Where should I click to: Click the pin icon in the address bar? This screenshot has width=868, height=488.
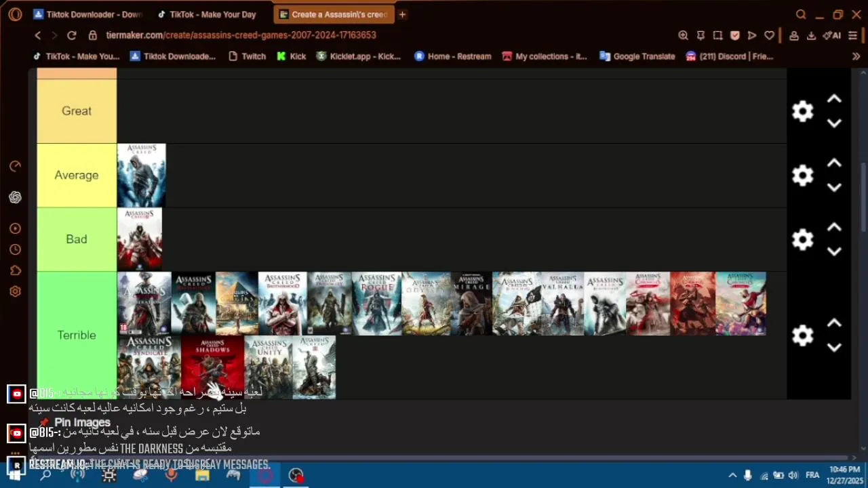point(701,35)
